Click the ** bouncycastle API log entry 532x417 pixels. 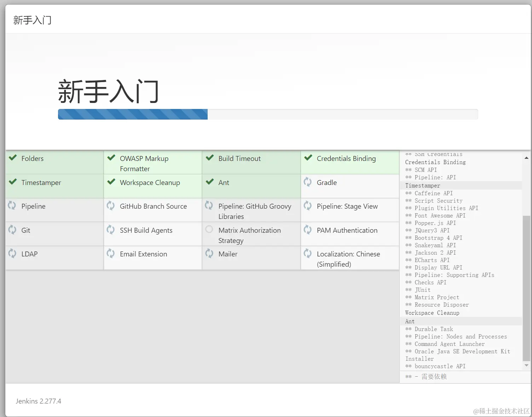(x=435, y=366)
